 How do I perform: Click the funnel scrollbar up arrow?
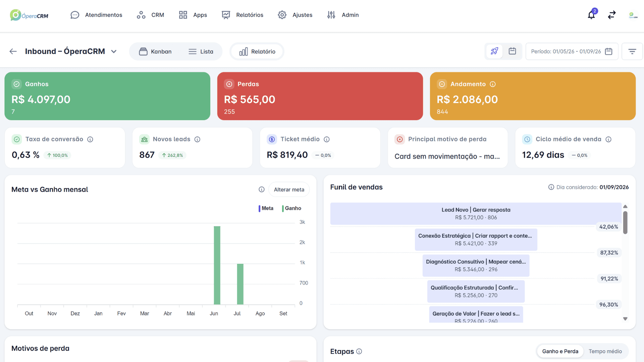(x=625, y=206)
